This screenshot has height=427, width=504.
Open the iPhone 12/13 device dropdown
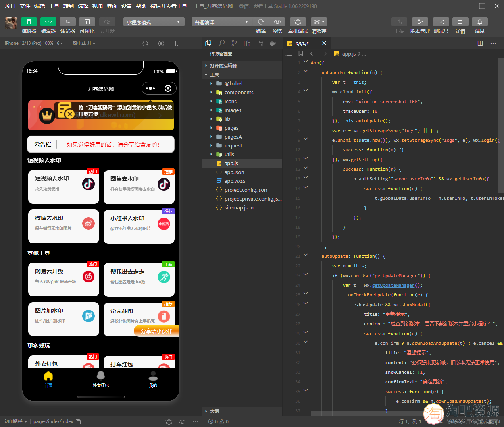[x=34, y=43]
